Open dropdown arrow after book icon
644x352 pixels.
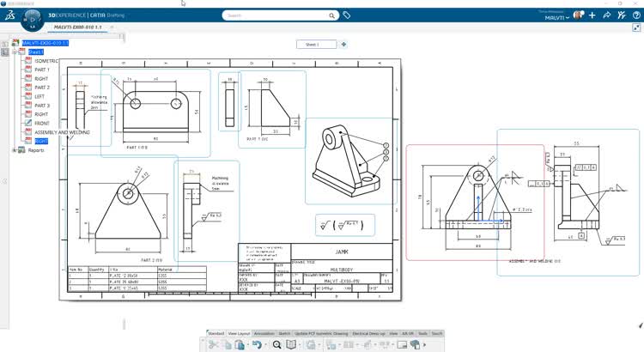(300, 345)
